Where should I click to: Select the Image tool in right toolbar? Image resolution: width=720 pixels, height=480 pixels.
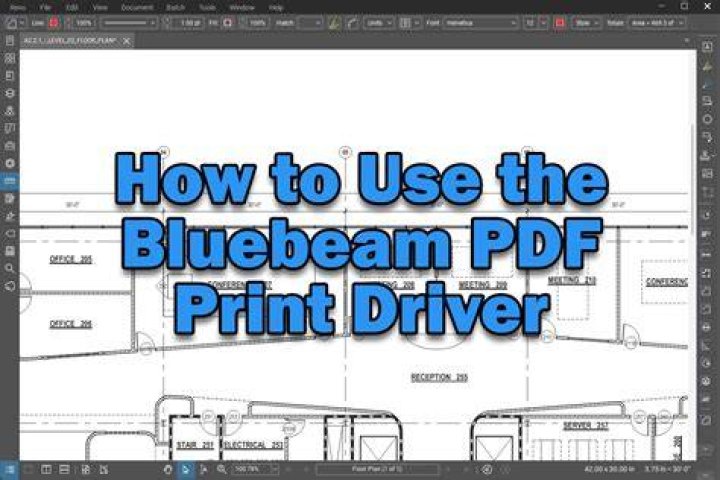coord(707,173)
